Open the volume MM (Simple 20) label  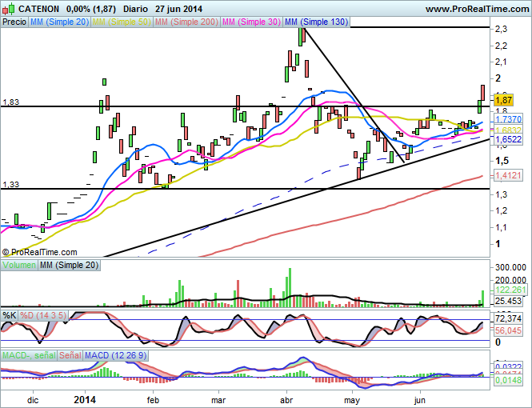(x=70, y=265)
